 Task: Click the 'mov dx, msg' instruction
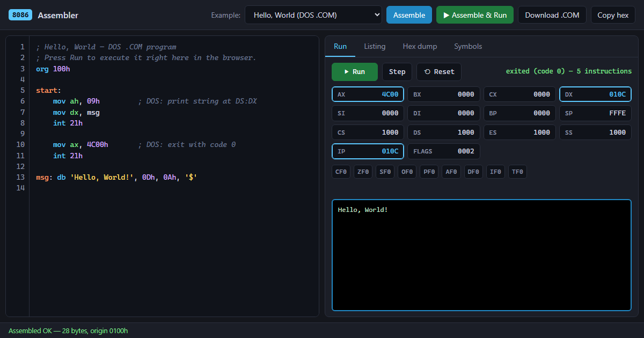pyautogui.click(x=76, y=112)
